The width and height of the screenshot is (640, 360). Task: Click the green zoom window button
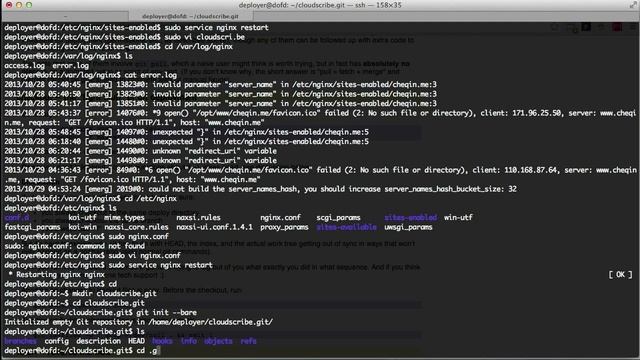point(29,5)
